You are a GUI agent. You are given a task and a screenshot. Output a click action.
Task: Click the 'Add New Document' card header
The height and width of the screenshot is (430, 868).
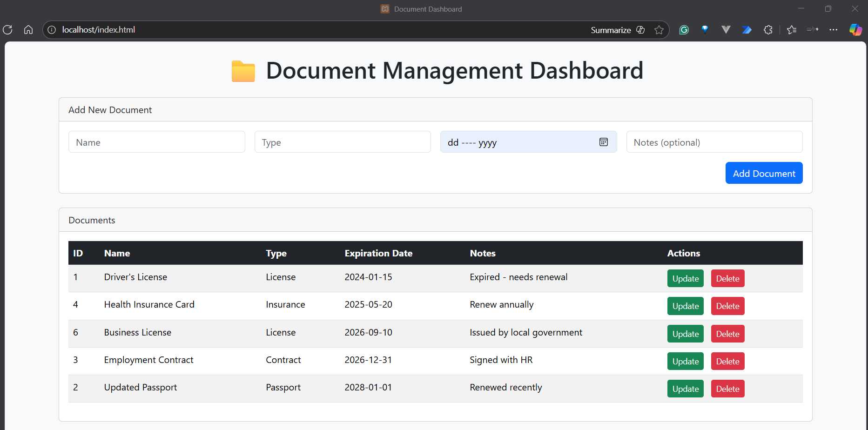pyautogui.click(x=436, y=110)
